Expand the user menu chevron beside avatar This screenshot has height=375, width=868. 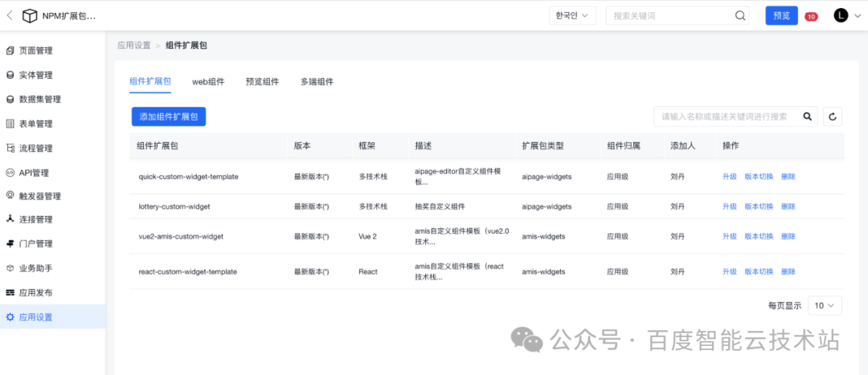(x=858, y=17)
